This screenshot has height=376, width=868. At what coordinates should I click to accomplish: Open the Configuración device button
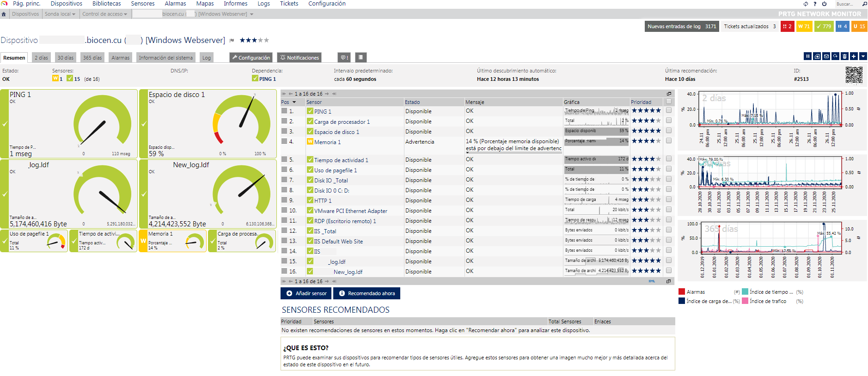(251, 58)
